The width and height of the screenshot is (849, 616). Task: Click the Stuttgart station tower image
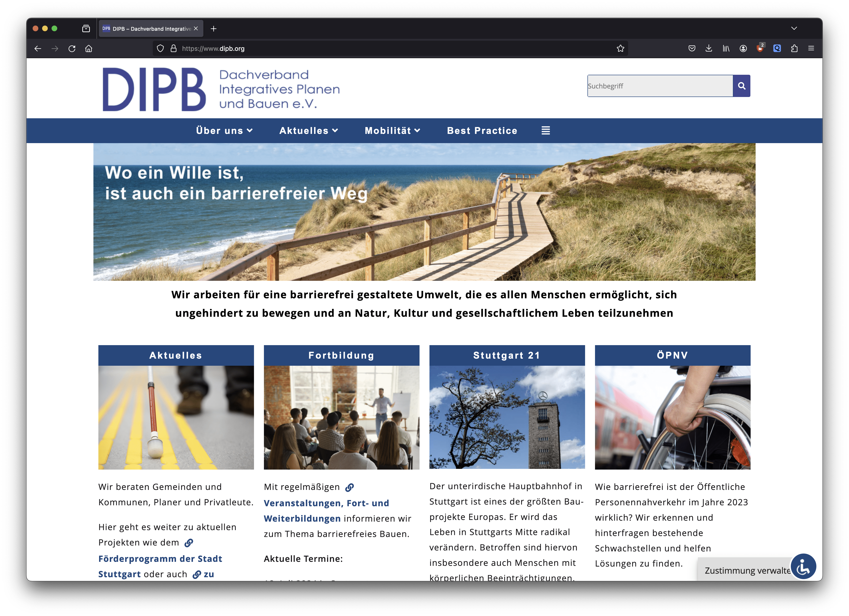click(507, 417)
